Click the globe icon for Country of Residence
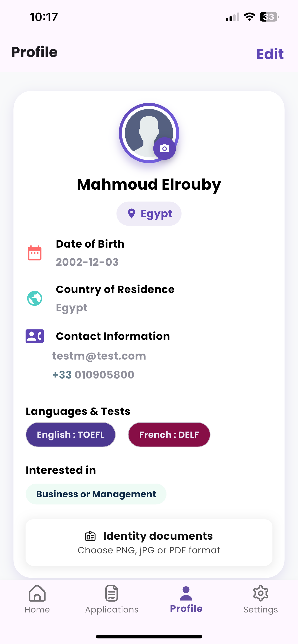 [x=35, y=298]
